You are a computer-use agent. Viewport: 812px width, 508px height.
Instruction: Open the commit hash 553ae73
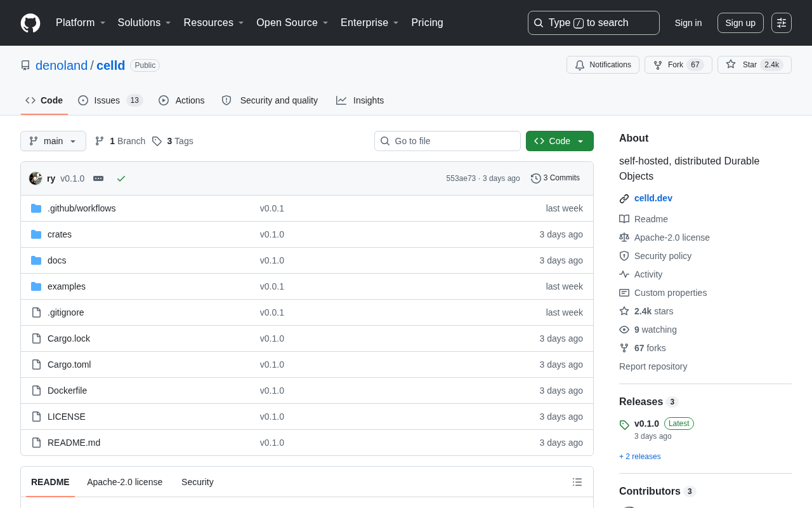pos(461,178)
